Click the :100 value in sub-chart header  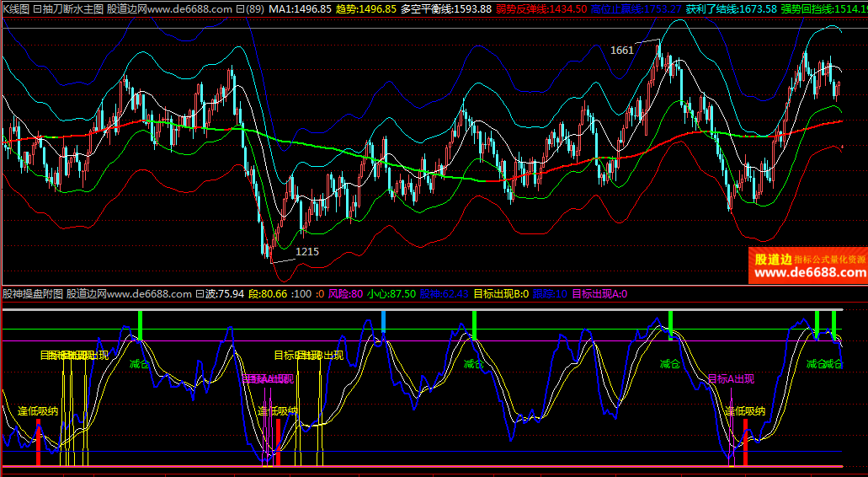[301, 293]
